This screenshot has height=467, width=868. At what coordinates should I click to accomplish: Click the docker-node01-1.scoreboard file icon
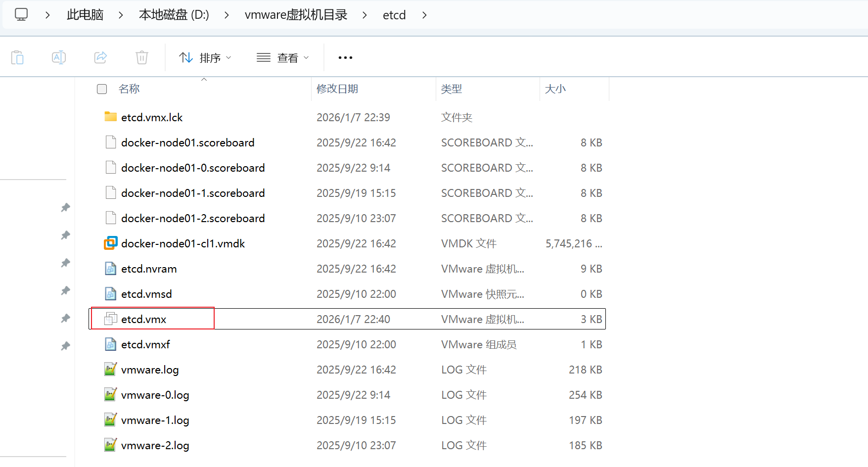coord(111,192)
